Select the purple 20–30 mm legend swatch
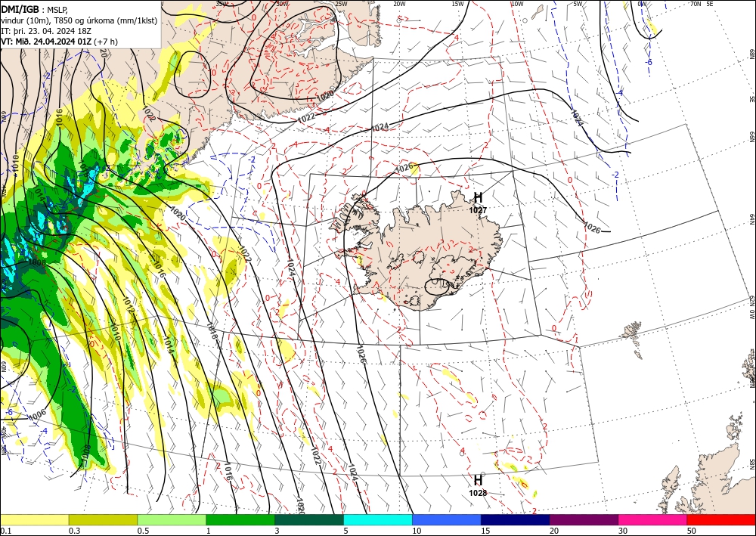 click(584, 519)
